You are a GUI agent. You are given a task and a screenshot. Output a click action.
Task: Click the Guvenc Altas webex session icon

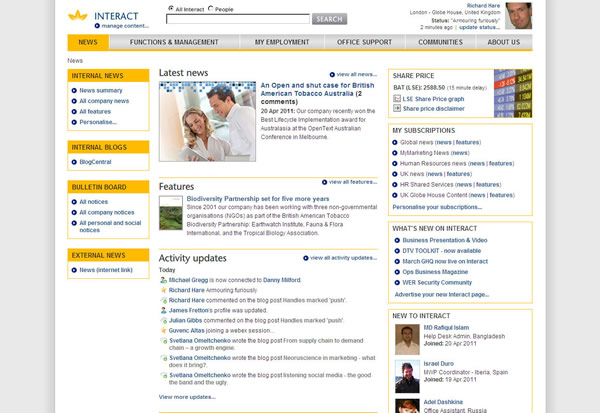tap(163, 330)
